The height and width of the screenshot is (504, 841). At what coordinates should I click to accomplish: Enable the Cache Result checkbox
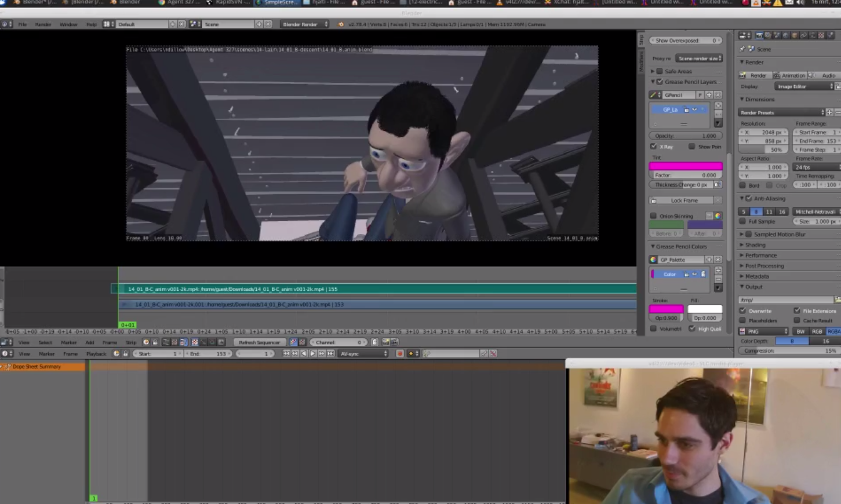coord(797,320)
